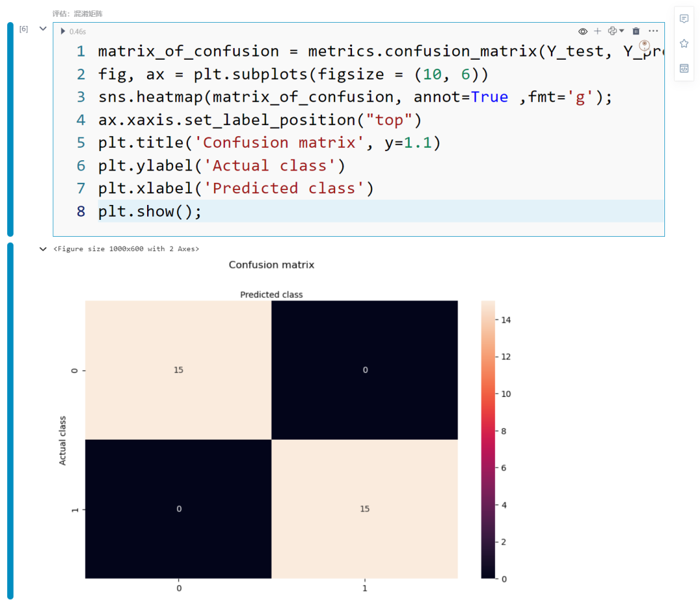The height and width of the screenshot is (611, 700).
Task: Click the 'Actual class' y-axis label
Action: tap(62, 440)
